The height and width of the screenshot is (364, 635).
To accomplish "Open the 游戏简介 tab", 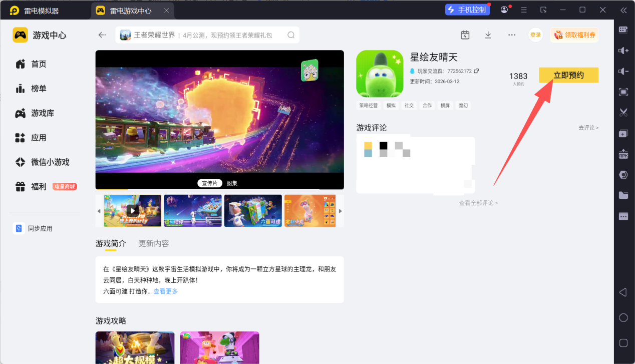I will 111,243.
